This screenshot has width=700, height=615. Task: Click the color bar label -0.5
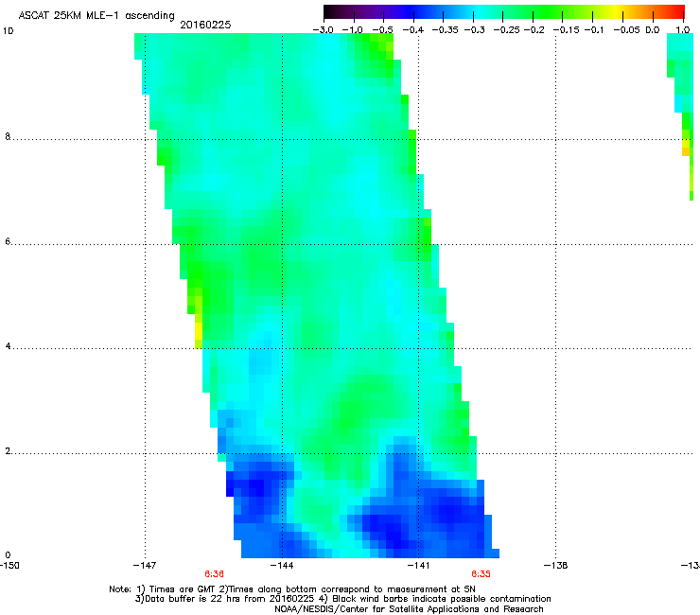382,30
